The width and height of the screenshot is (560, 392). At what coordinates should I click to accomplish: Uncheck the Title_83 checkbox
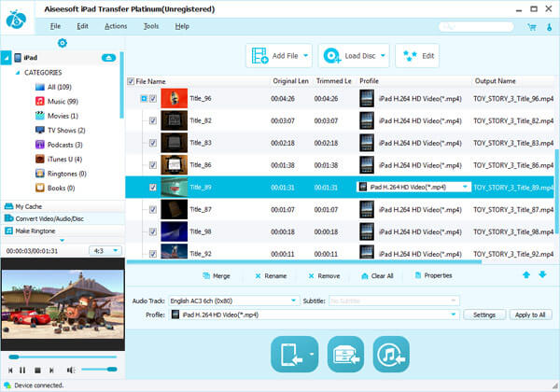coord(153,143)
